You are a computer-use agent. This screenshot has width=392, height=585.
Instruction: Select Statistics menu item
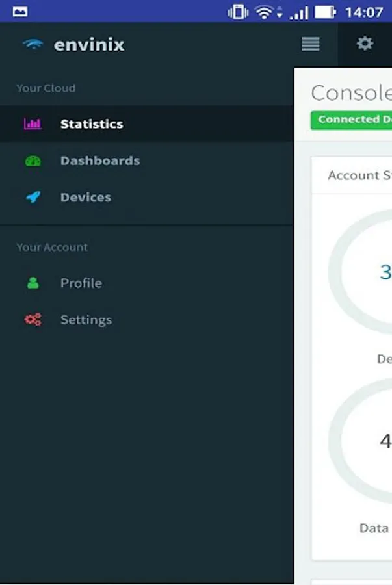92,124
